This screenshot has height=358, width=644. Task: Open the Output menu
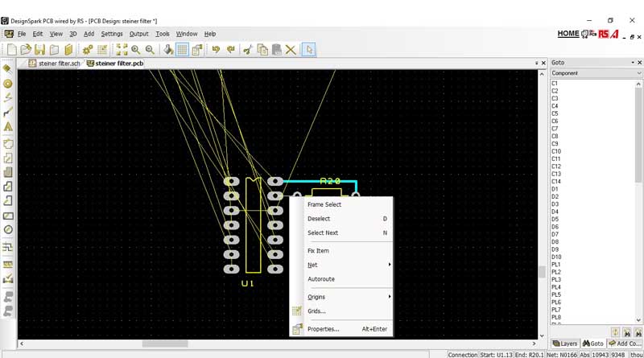coord(138,34)
